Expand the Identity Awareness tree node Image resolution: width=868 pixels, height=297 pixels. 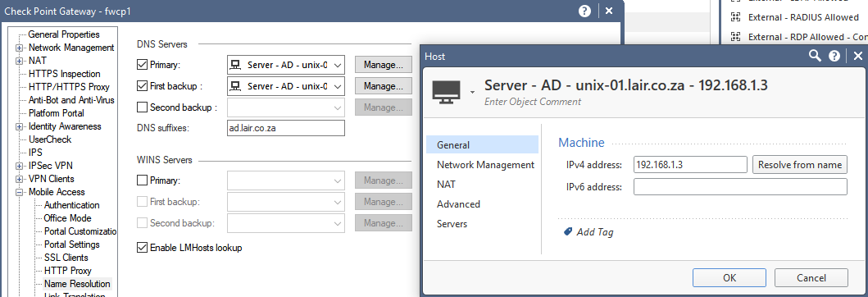(20, 126)
